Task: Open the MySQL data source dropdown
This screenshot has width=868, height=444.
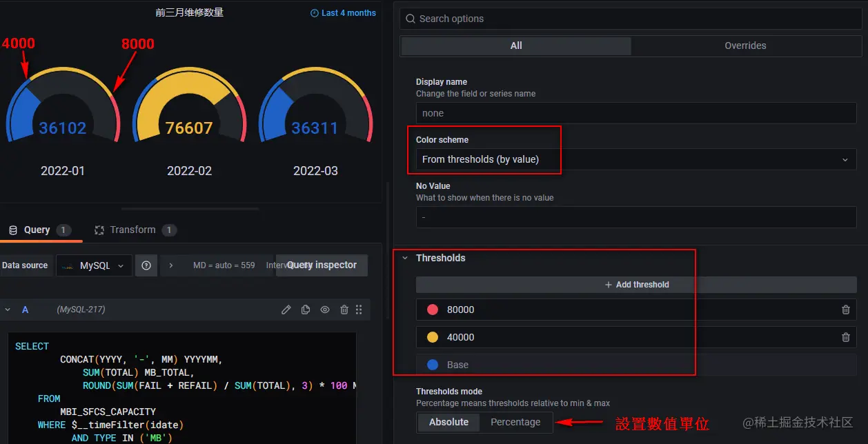Action: click(x=95, y=265)
